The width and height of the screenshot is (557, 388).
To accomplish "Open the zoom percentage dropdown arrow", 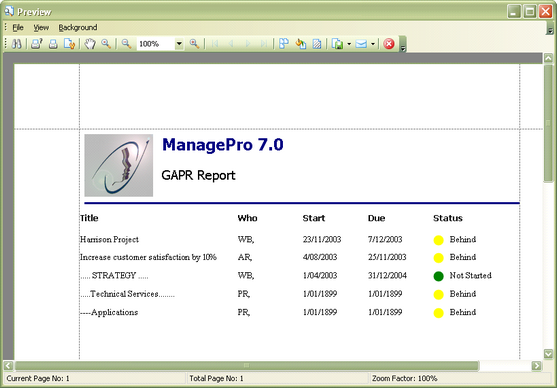I will (179, 44).
